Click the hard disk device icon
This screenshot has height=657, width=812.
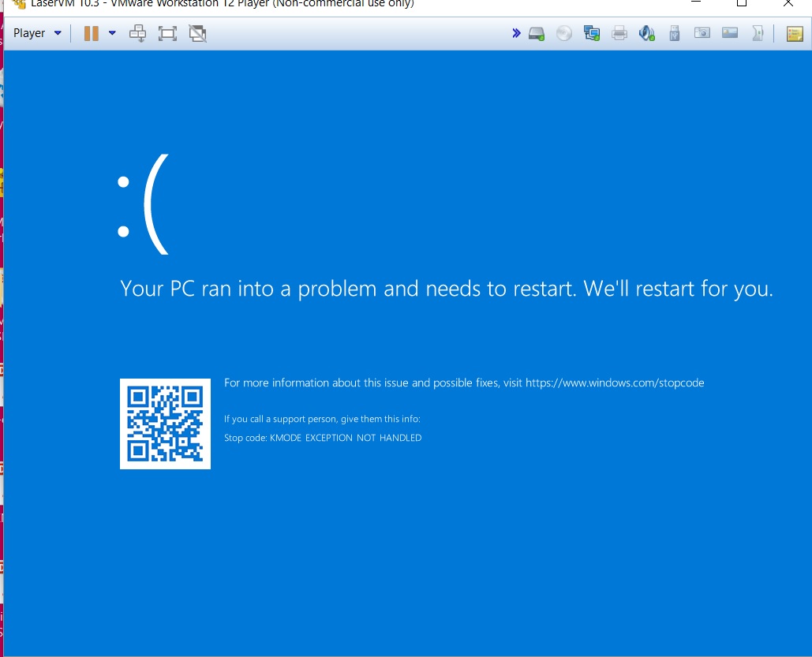point(537,33)
